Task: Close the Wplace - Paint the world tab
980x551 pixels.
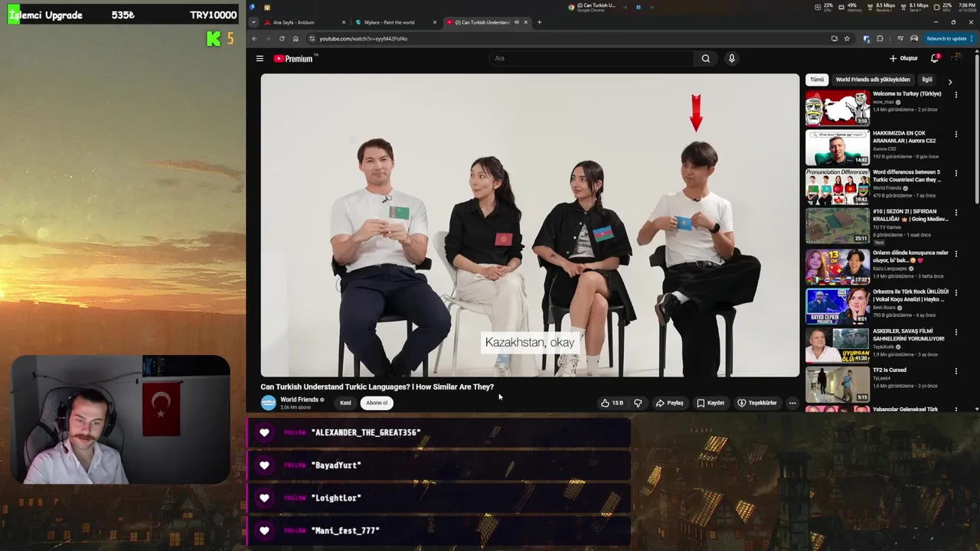Action: [435, 22]
